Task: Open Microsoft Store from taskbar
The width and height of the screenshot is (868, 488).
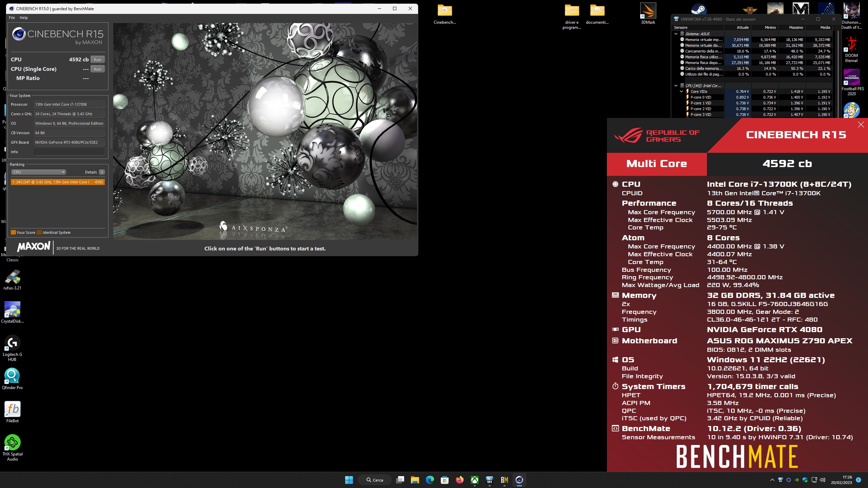Action: (x=445, y=480)
